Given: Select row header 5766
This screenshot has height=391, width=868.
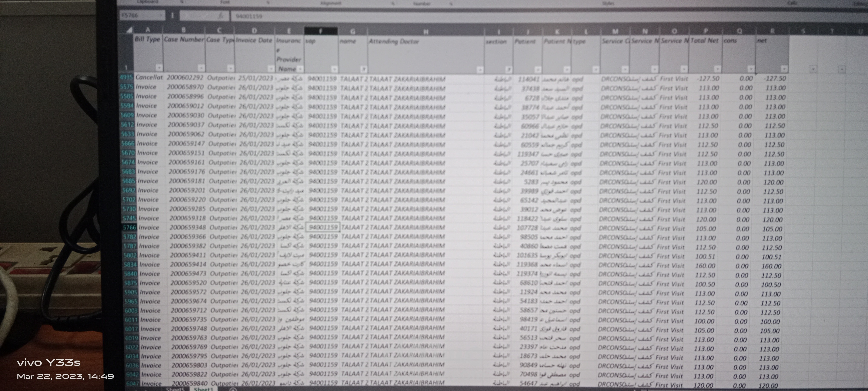Looking at the screenshot, I should click(130, 227).
